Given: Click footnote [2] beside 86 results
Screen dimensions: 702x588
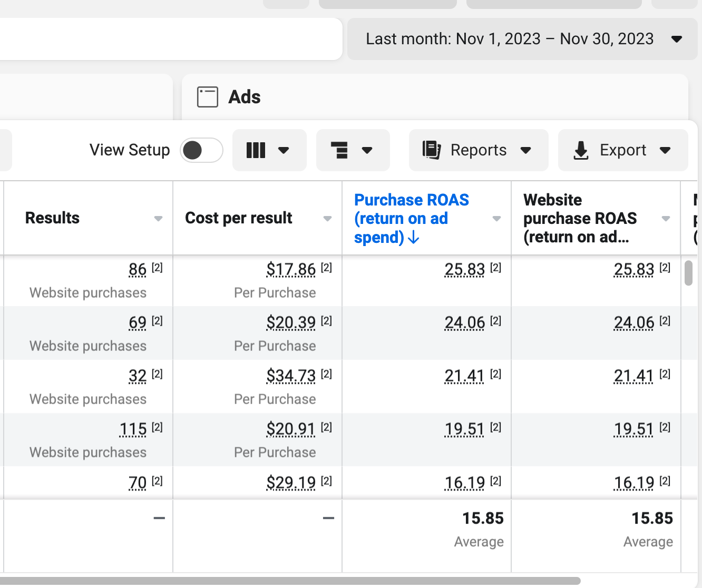Looking at the screenshot, I should pos(157,268).
